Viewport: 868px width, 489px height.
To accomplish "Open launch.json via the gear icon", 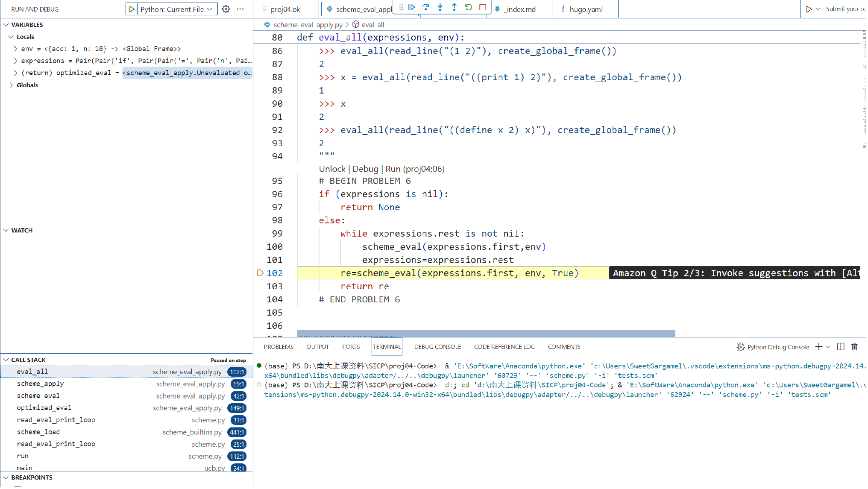I will tap(226, 9).
